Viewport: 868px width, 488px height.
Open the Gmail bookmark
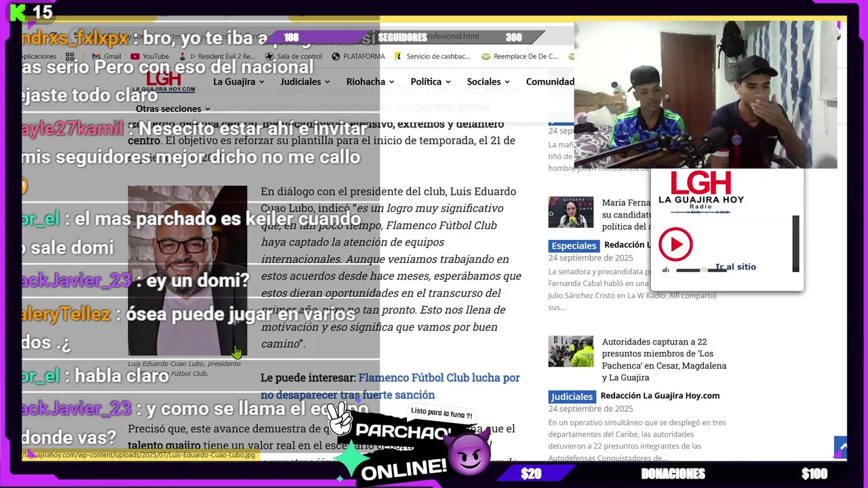[106, 56]
